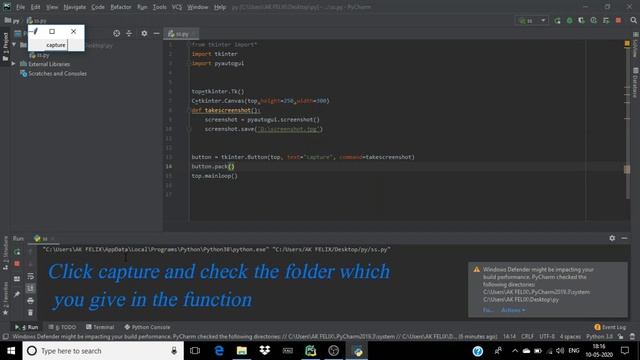640x360 pixels.
Task: Click the CRLF line separator in status bar
Action: [x=527, y=337]
